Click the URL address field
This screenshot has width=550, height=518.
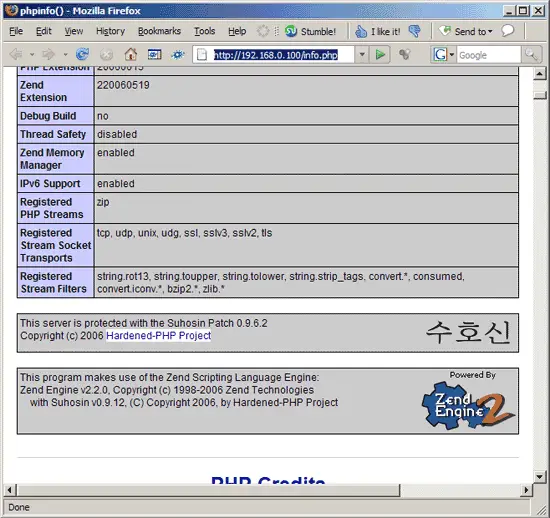275,55
